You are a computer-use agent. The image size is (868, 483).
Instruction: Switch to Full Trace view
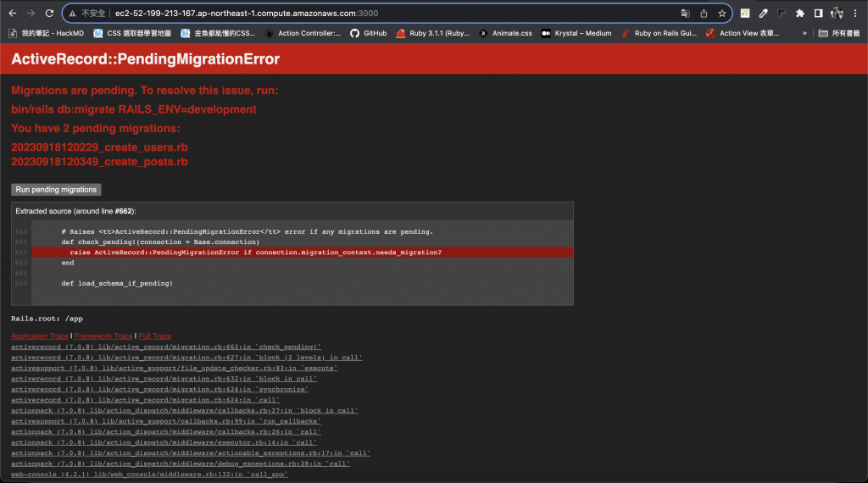(x=155, y=336)
